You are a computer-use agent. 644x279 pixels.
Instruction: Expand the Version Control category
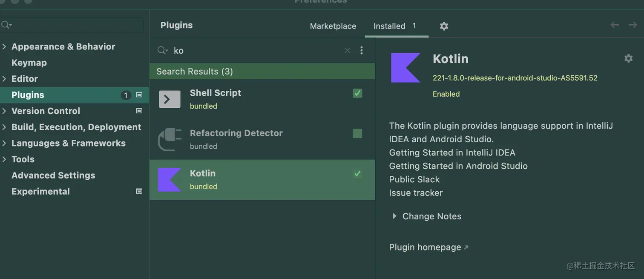pos(4,111)
